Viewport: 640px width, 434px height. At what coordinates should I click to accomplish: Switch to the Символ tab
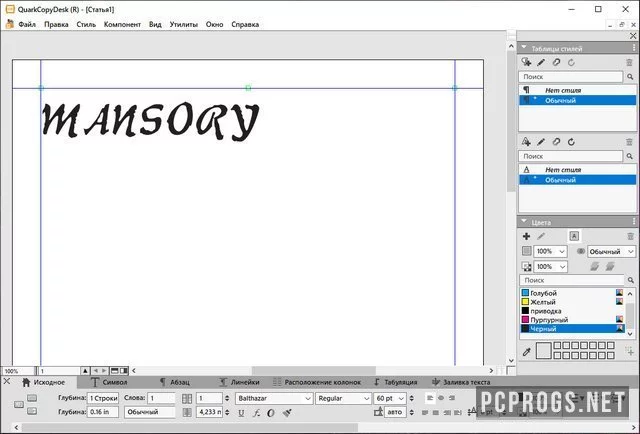pyautogui.click(x=109, y=382)
